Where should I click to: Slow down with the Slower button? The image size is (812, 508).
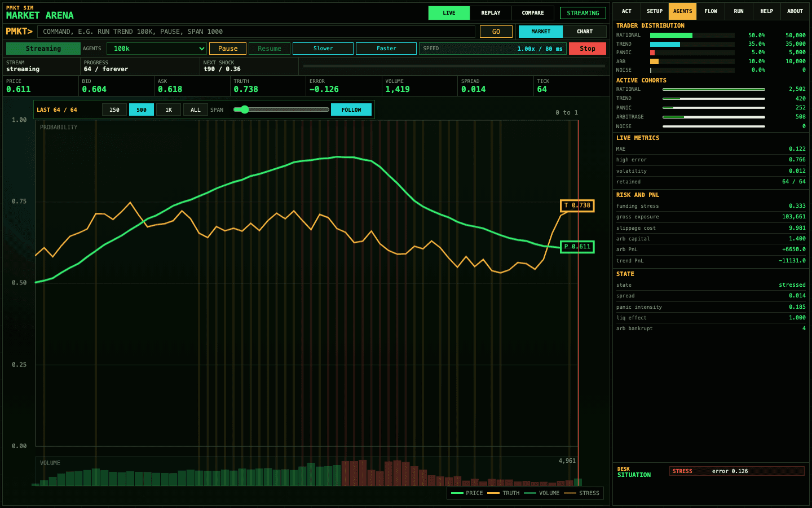[323, 49]
